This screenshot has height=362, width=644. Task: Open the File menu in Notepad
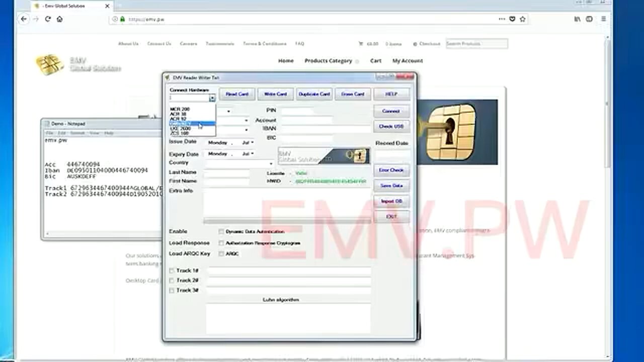click(x=50, y=133)
